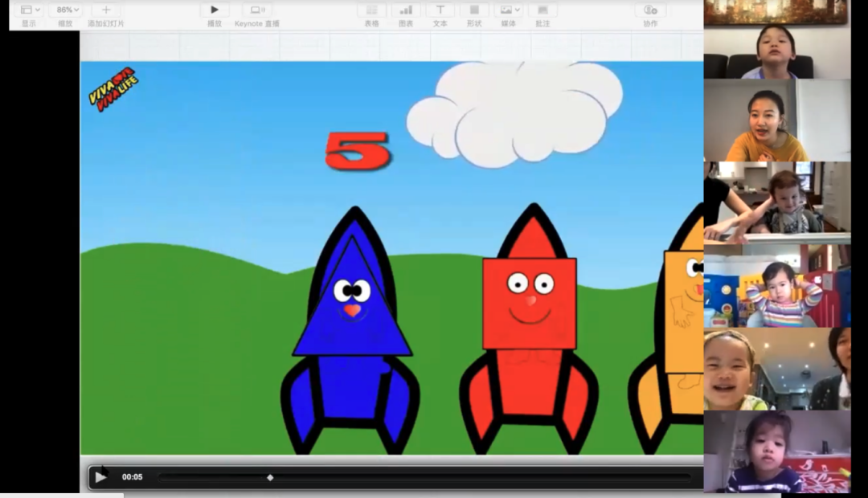Start the slideshow with the Play toolbar button

point(215,10)
